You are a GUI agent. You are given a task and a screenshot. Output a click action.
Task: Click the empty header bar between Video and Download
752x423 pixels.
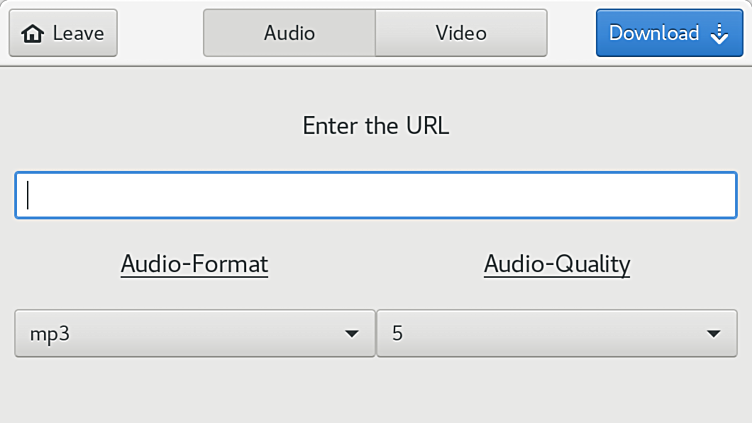572,33
